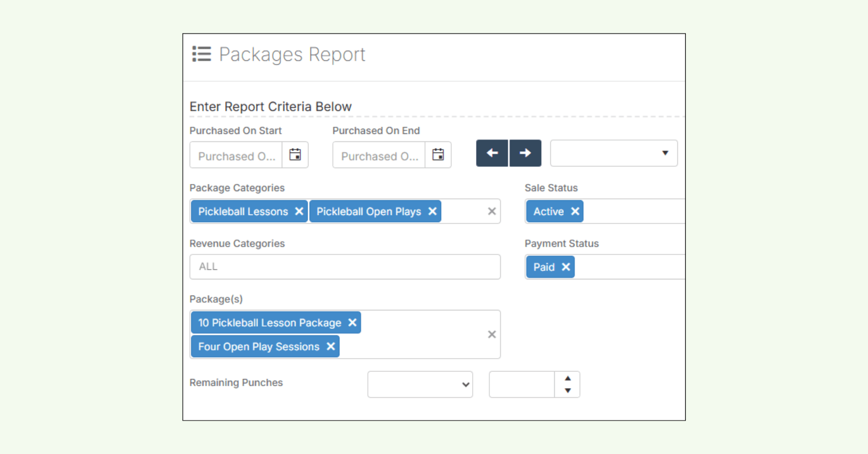Image resolution: width=868 pixels, height=454 pixels.
Task: Remove the Pickleball Lessons category tag
Action: pos(299,212)
